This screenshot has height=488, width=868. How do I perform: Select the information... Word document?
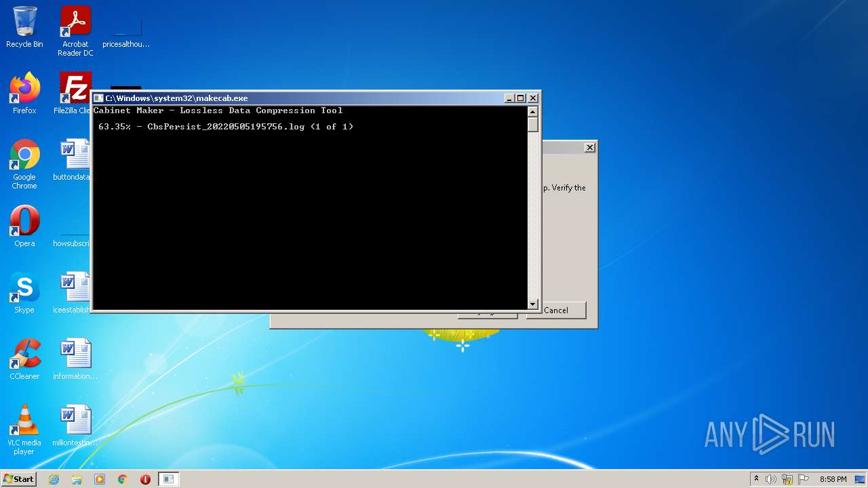pos(75,359)
